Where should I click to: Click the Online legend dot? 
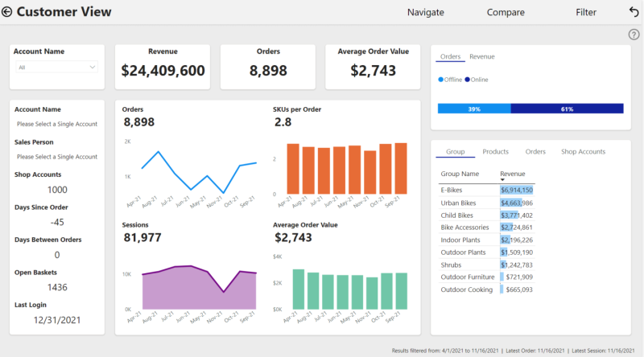(x=467, y=80)
